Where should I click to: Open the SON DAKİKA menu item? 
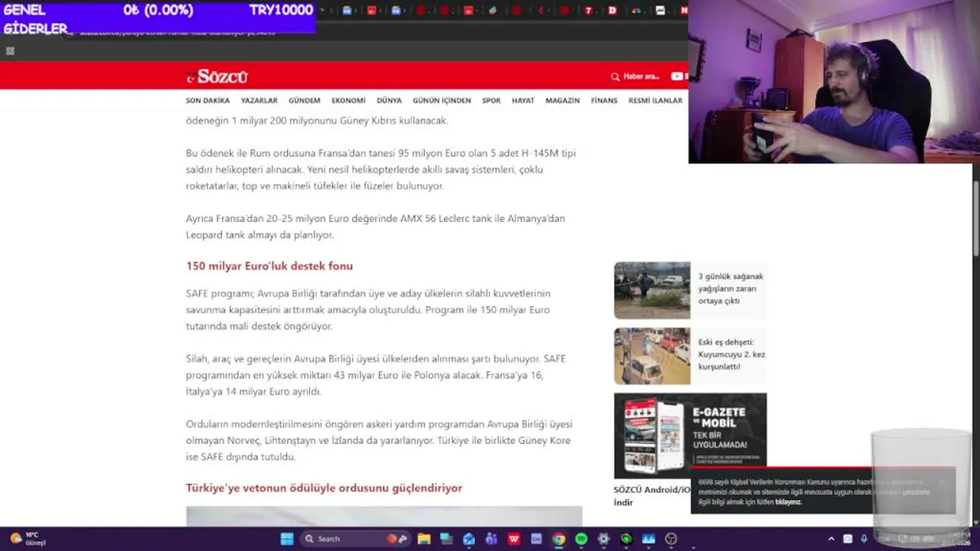click(207, 100)
